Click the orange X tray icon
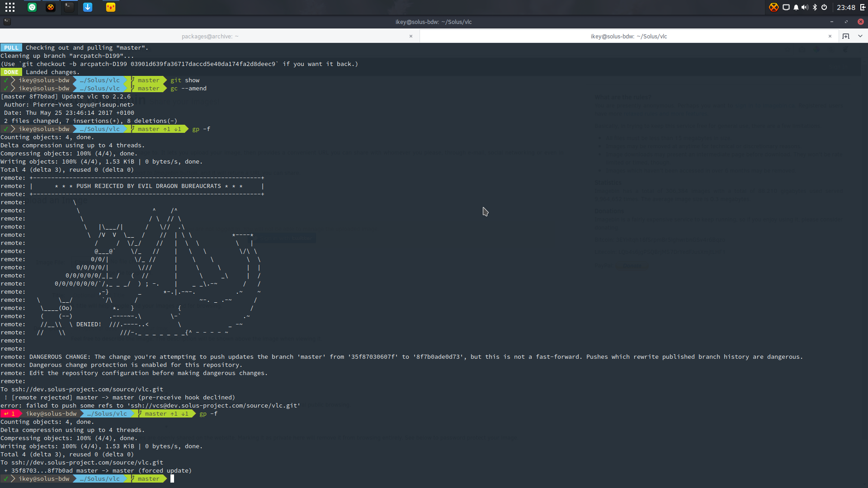 [x=774, y=7]
